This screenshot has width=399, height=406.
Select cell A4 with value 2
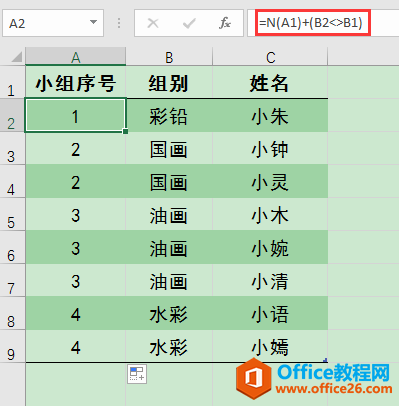pos(76,181)
